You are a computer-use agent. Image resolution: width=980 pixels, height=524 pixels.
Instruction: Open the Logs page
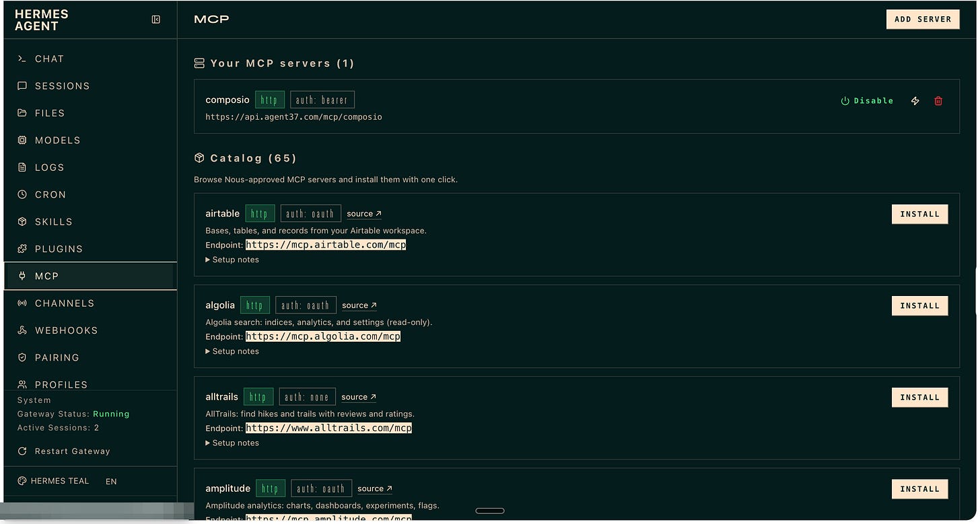pos(90,167)
